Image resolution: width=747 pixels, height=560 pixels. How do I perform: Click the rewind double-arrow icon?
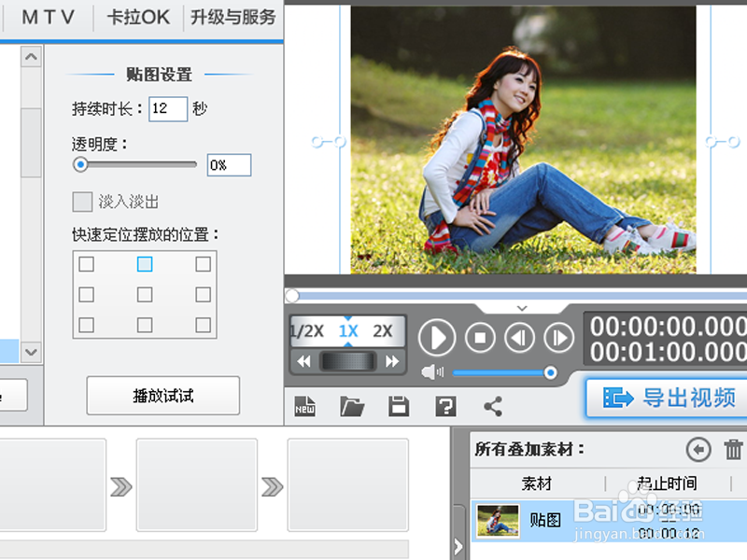304,361
